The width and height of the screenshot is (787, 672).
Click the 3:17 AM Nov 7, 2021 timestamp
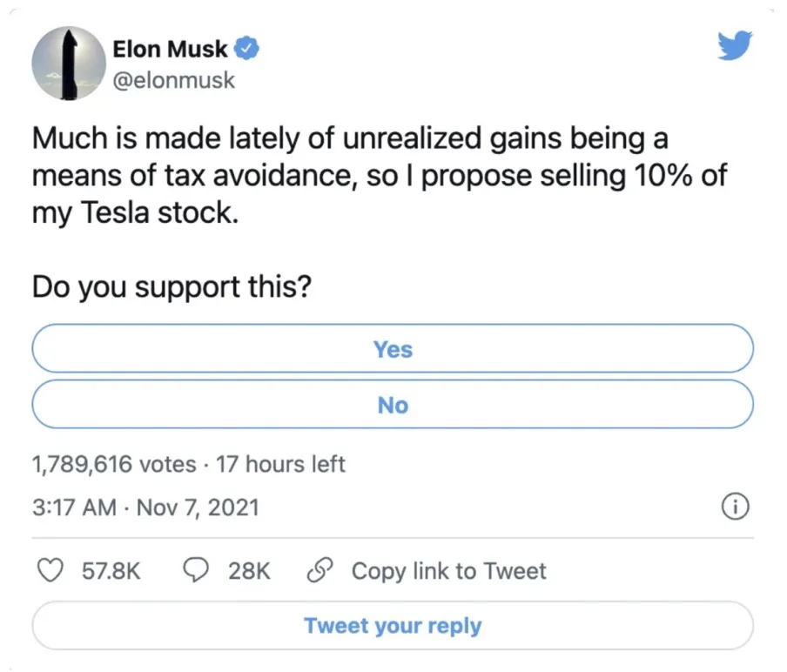coord(145,507)
